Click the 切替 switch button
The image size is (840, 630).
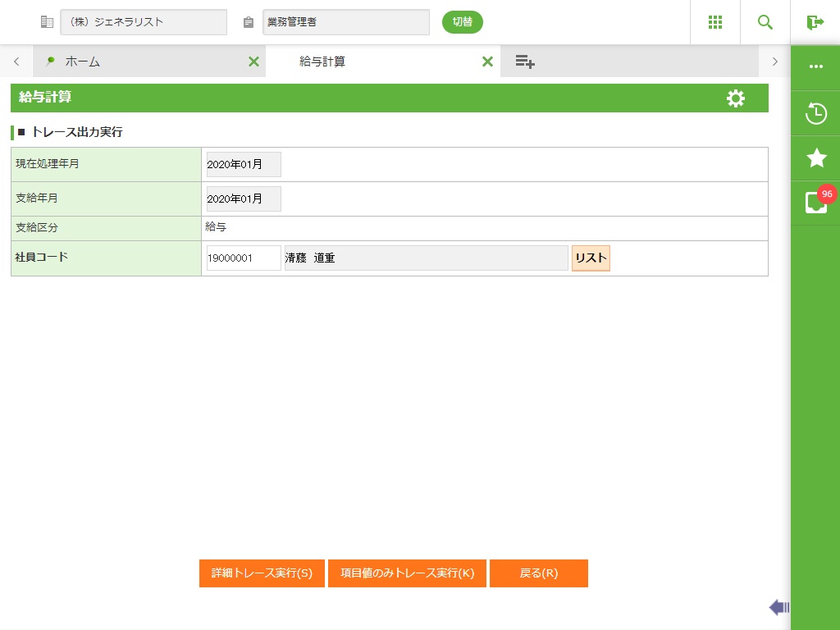tap(463, 22)
